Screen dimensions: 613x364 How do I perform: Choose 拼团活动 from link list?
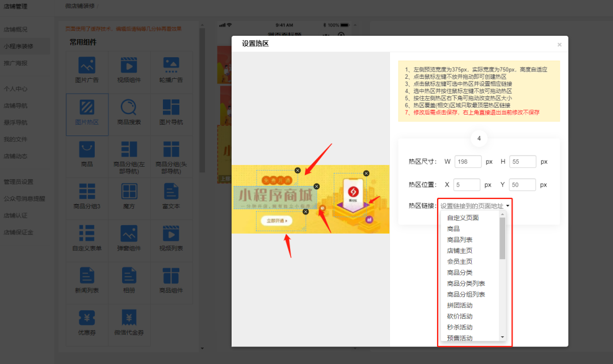460,305
